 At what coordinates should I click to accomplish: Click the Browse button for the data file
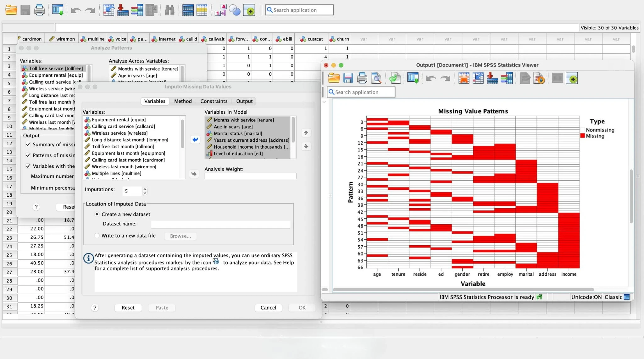[x=180, y=236]
